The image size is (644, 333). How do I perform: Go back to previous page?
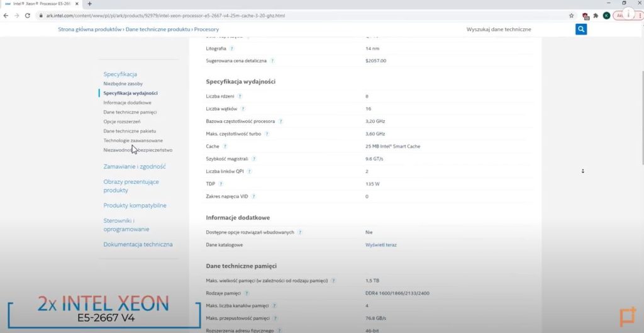pyautogui.click(x=6, y=16)
